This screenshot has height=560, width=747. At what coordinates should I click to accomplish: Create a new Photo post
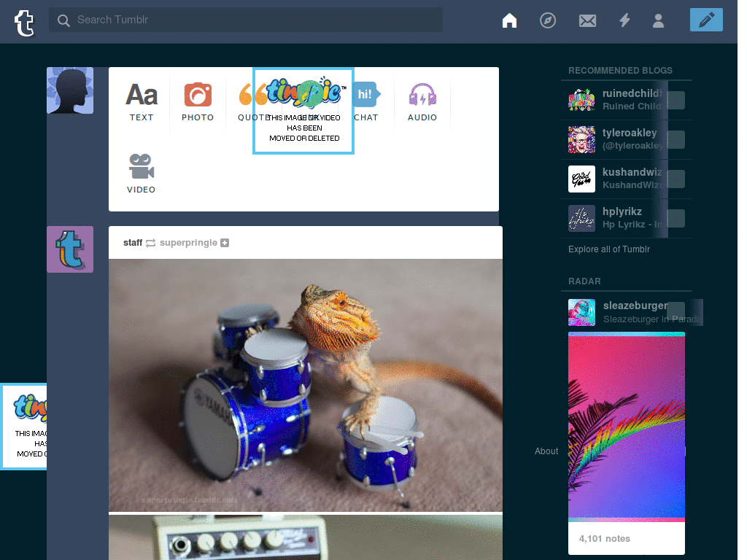(x=198, y=101)
